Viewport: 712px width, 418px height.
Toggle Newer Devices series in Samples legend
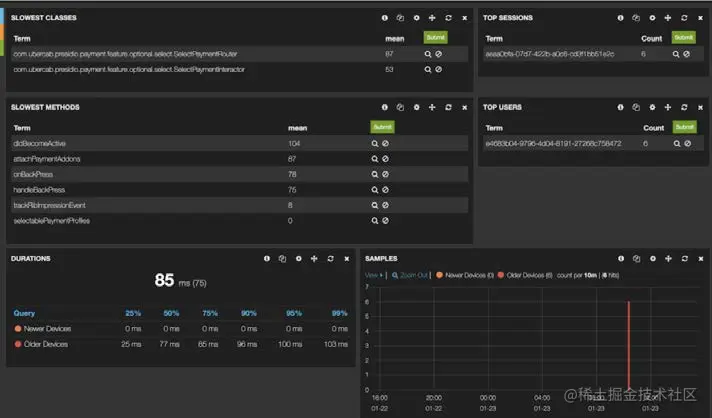[465, 275]
